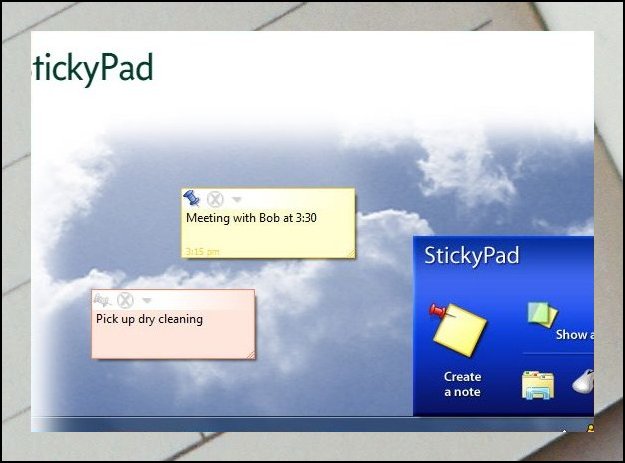Click the 3:15 pm reminder time label
The image size is (625, 463).
tap(202, 251)
